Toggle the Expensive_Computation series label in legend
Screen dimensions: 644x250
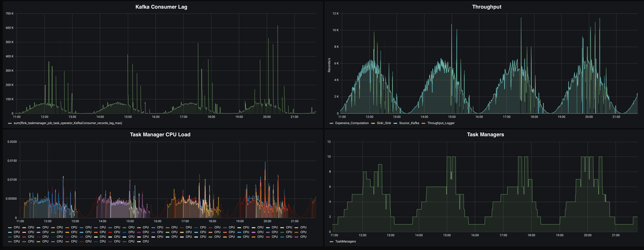(x=352, y=123)
